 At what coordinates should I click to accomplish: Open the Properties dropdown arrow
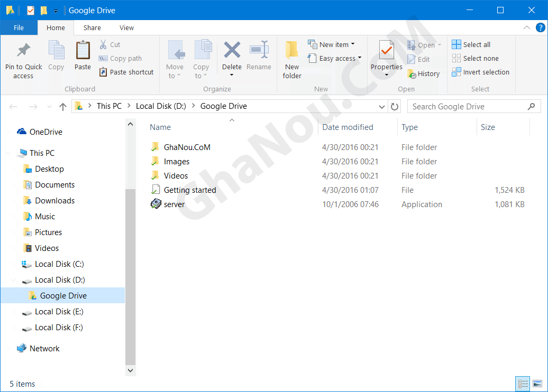pos(387,75)
